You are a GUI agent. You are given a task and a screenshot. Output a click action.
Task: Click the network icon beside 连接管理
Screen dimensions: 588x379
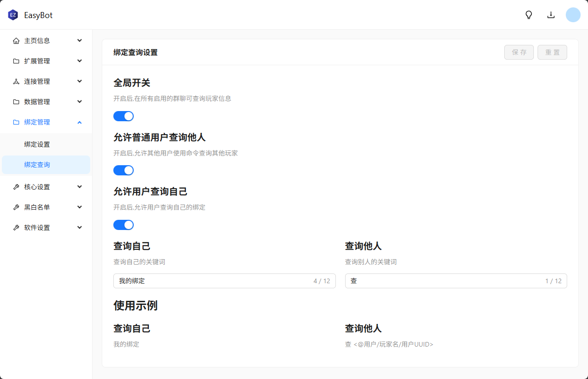pos(16,81)
